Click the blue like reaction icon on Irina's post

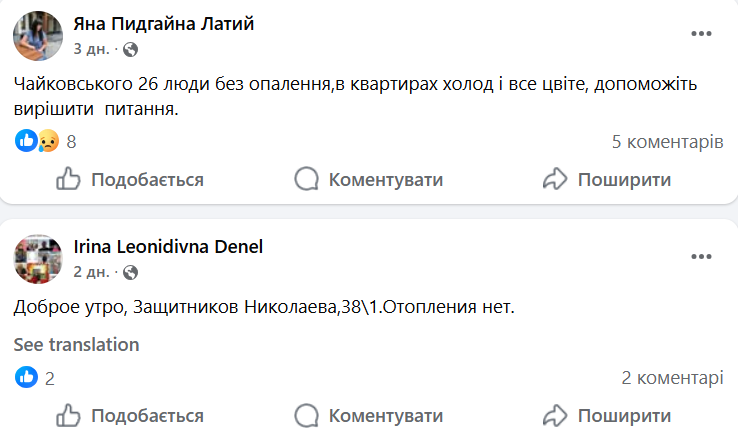[27, 378]
